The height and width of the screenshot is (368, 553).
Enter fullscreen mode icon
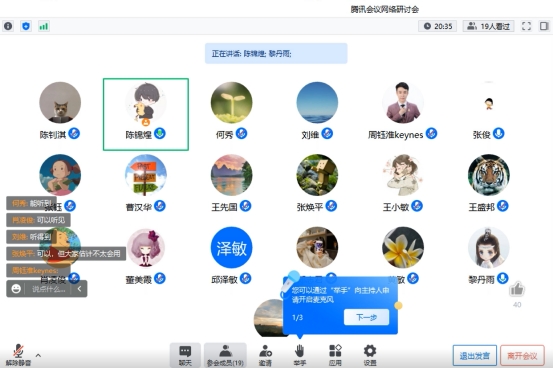pyautogui.click(x=526, y=26)
